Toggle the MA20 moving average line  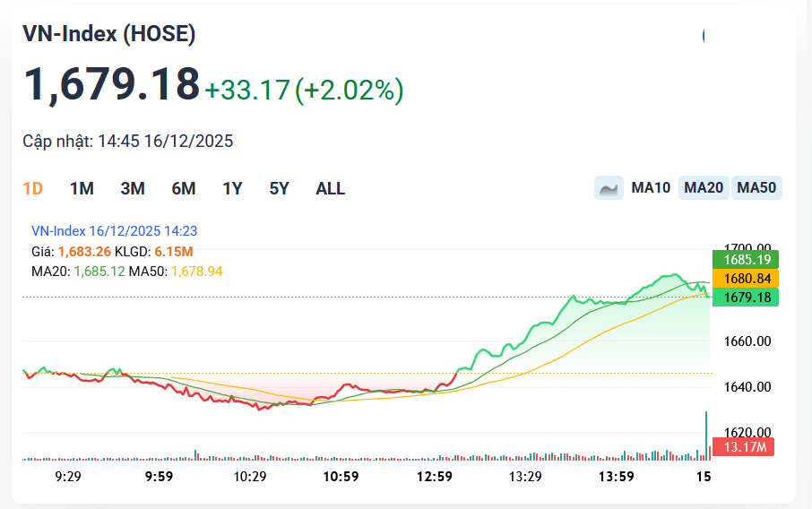pos(704,188)
